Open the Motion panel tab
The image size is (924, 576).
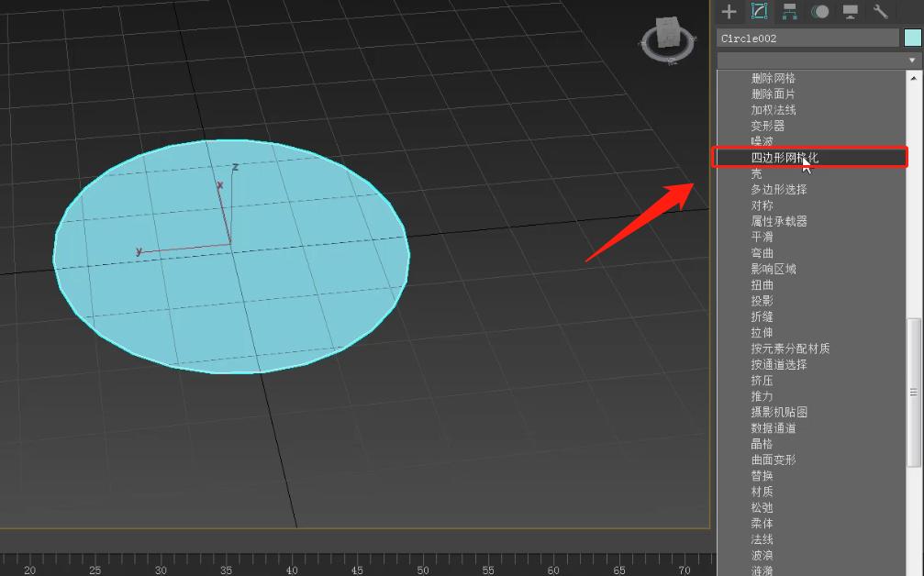tap(819, 12)
